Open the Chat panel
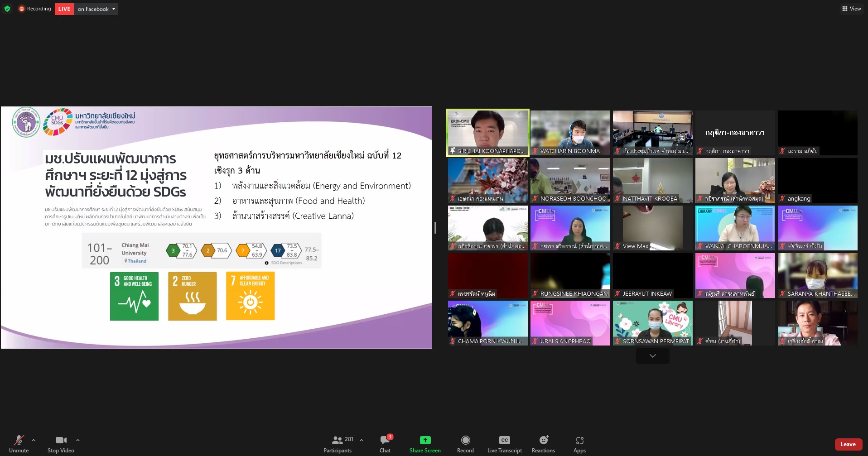 pyautogui.click(x=385, y=444)
